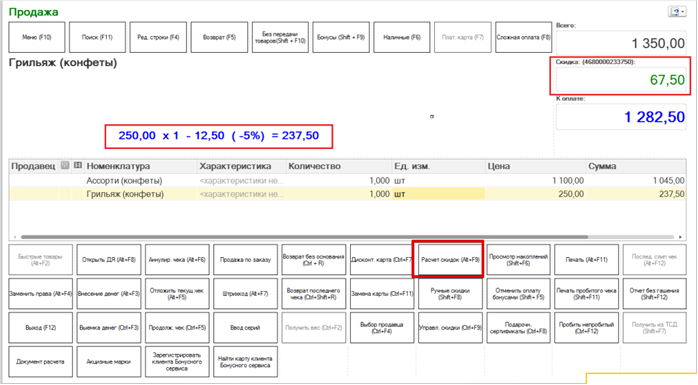Click Аннулир. чека (Alt+F6)
The image size is (698, 385).
(177, 259)
